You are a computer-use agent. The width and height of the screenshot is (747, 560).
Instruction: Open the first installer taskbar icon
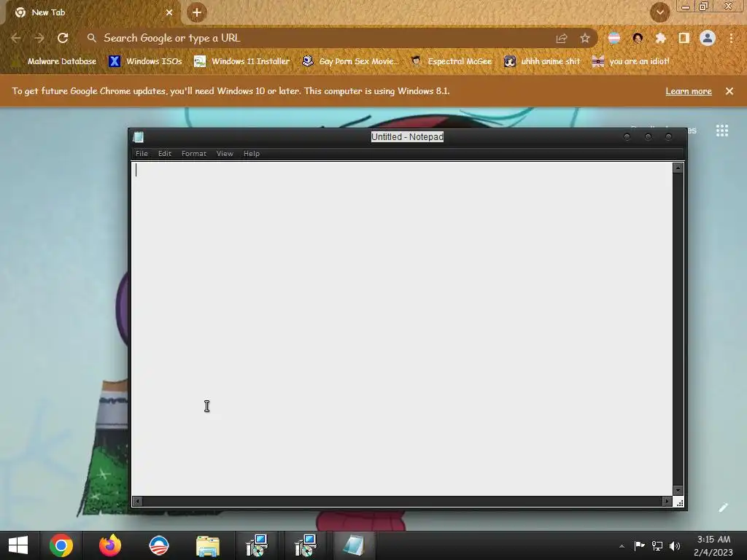click(x=257, y=545)
